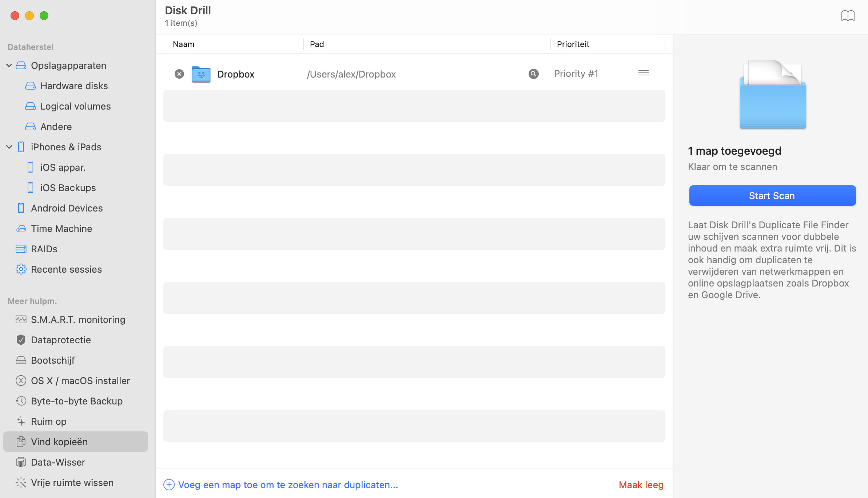This screenshot has height=498, width=868.
Task: Select RAIDs label in sidebar
Action: [x=44, y=249]
